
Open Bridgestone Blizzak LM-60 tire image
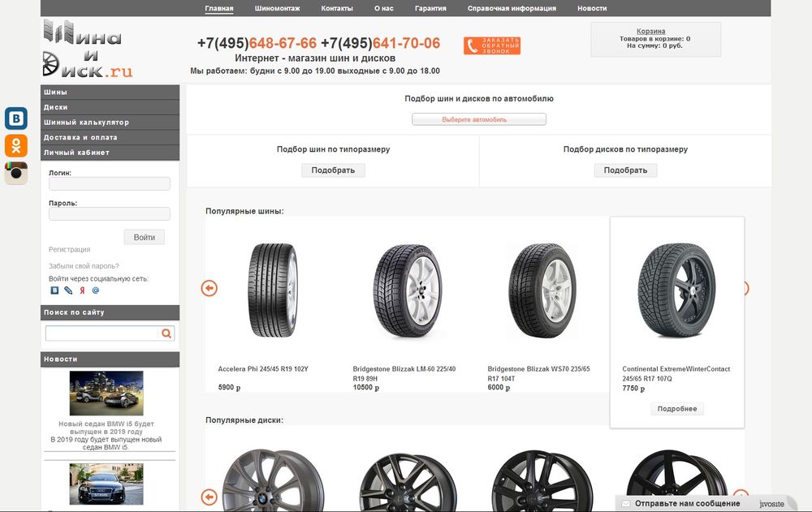coord(408,290)
